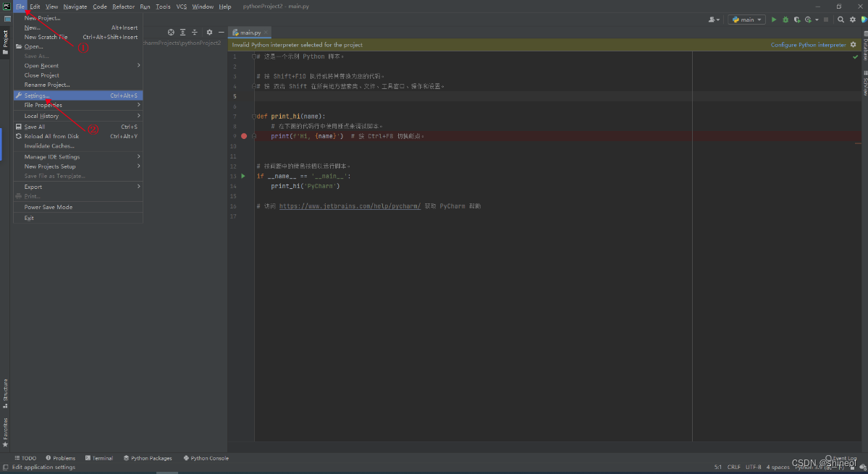This screenshot has height=474, width=868.
Task: Open the Python Packages tool window
Action: (148, 458)
